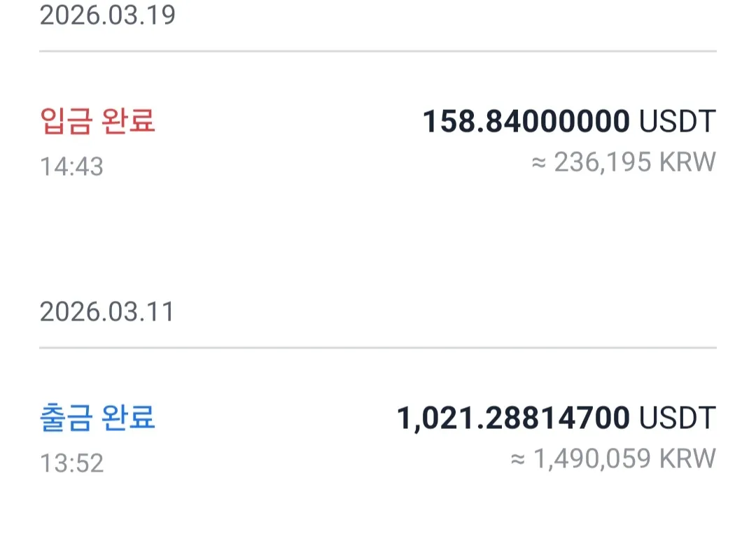Click divider line below 2026.03.19
Image resolution: width=756 pixels, height=550 pixels.
click(378, 51)
